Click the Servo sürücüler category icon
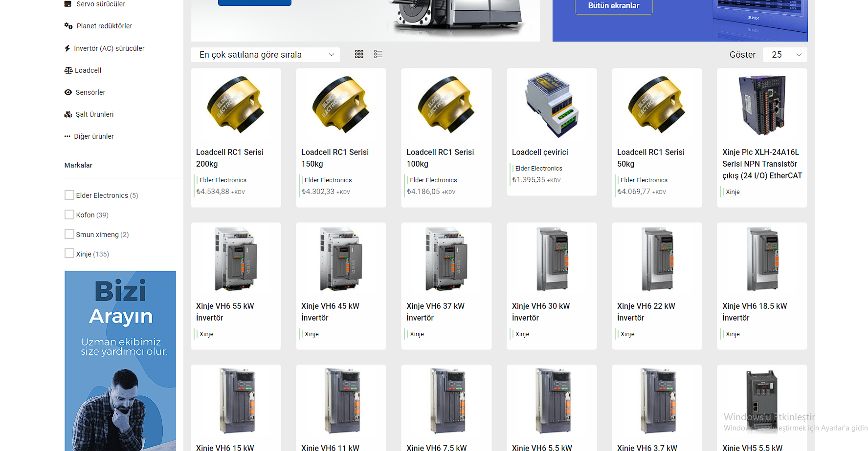Image resolution: width=868 pixels, height=451 pixels. click(68, 4)
